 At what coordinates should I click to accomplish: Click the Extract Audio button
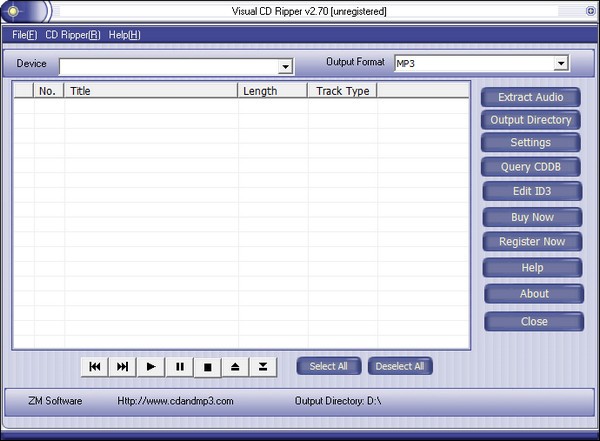pyautogui.click(x=531, y=97)
